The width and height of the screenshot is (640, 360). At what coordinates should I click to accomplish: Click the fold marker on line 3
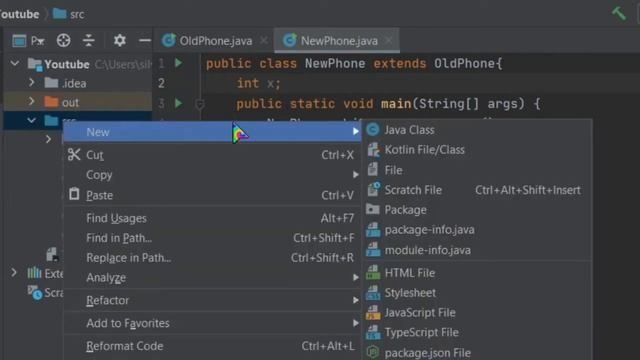click(200, 104)
